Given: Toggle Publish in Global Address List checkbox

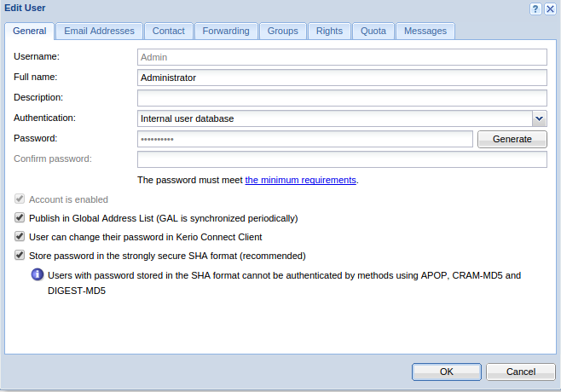Looking at the screenshot, I should tap(20, 217).
